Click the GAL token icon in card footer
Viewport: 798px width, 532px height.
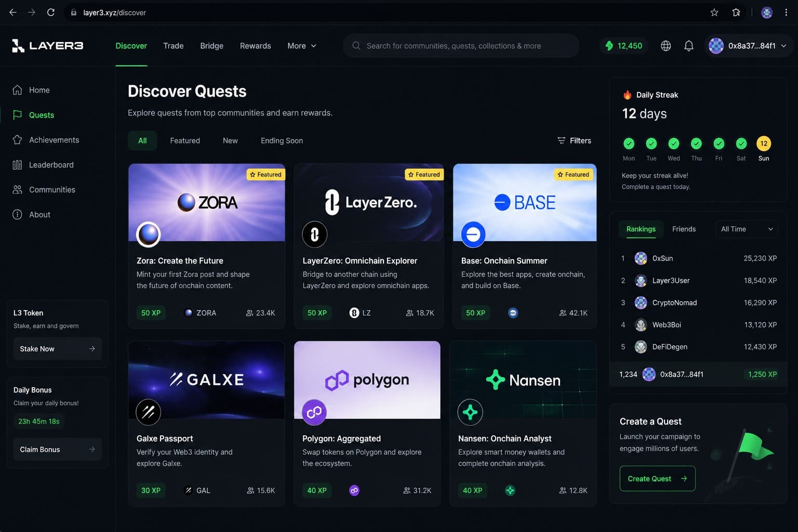[189, 490]
